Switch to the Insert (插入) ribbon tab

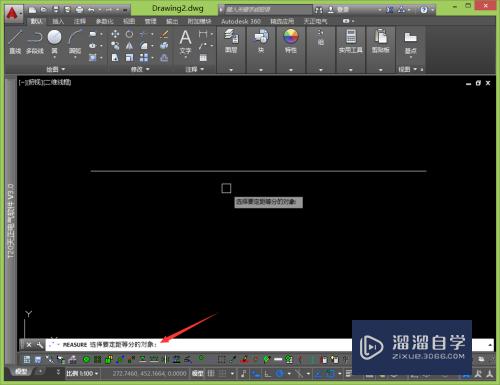(x=58, y=21)
